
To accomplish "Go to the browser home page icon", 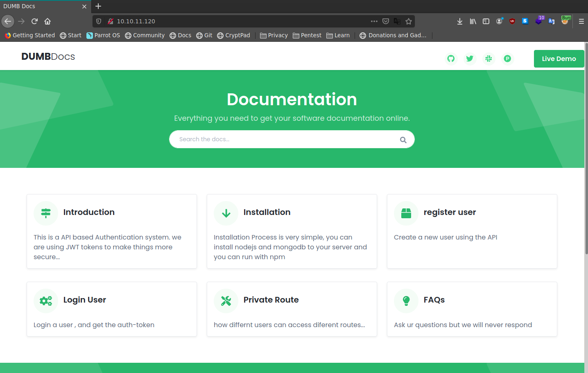I will [47, 21].
